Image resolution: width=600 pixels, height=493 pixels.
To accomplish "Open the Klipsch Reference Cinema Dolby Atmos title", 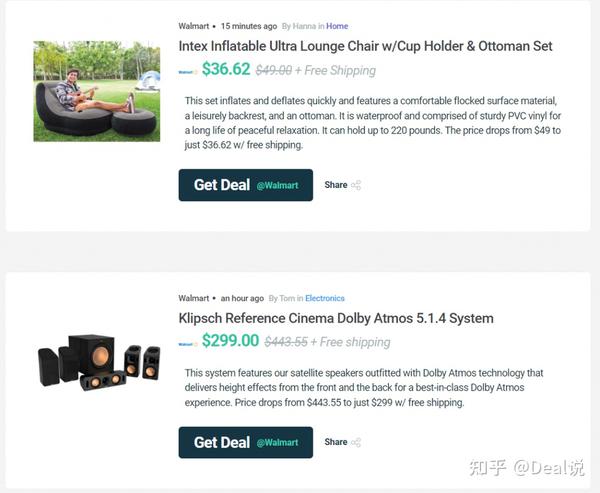I will 335,318.
